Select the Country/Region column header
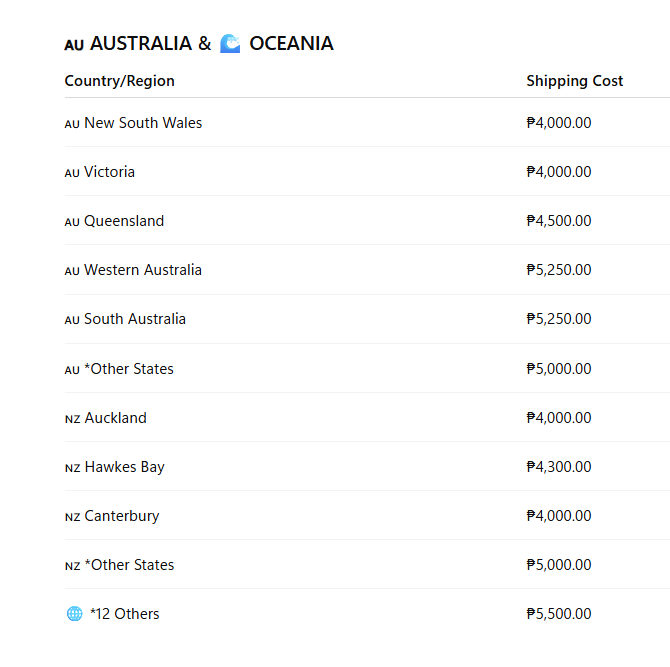Image resolution: width=670 pixels, height=667 pixels. point(120,81)
